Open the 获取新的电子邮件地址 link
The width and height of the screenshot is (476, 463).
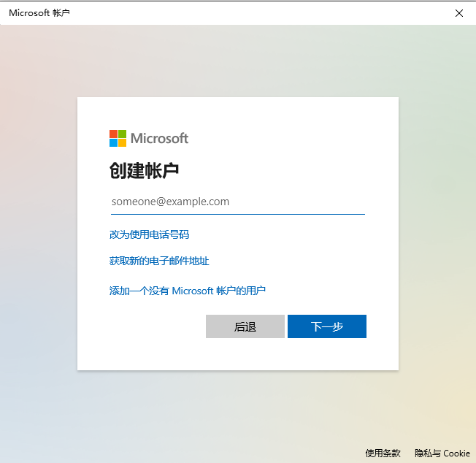pyautogui.click(x=159, y=261)
